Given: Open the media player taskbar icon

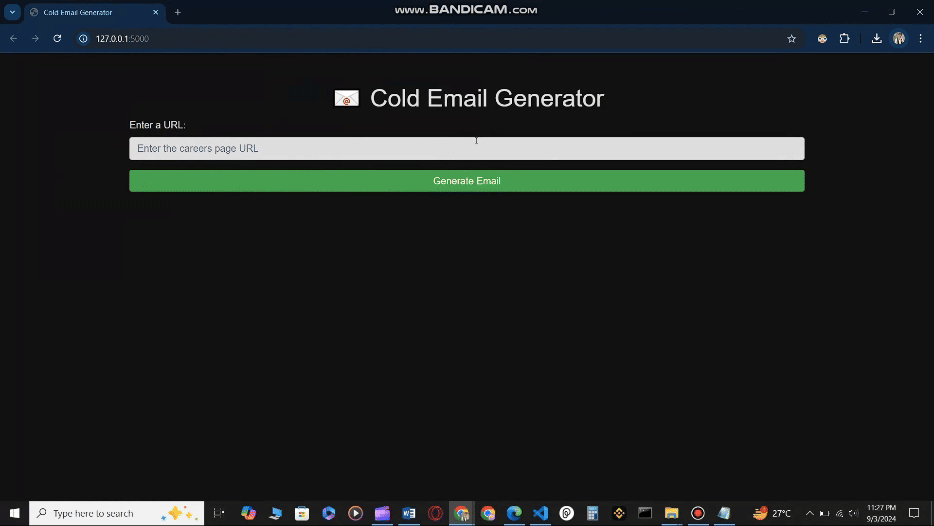Looking at the screenshot, I should (x=356, y=513).
